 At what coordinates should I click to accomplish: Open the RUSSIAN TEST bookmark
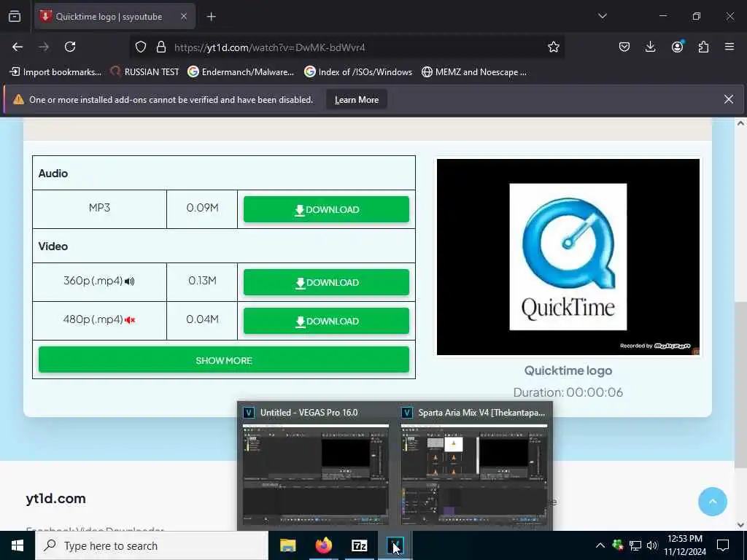144,72
